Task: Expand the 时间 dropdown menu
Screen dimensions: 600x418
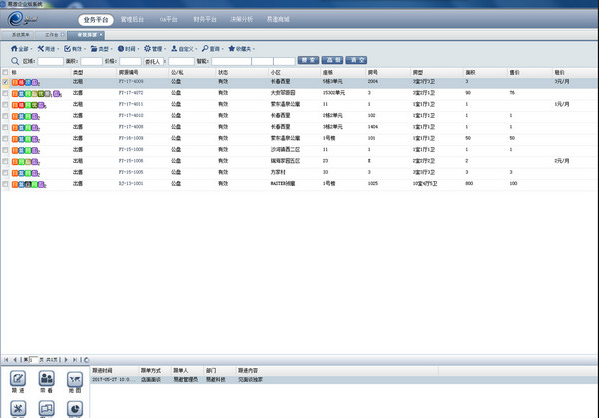Action: (x=127, y=48)
